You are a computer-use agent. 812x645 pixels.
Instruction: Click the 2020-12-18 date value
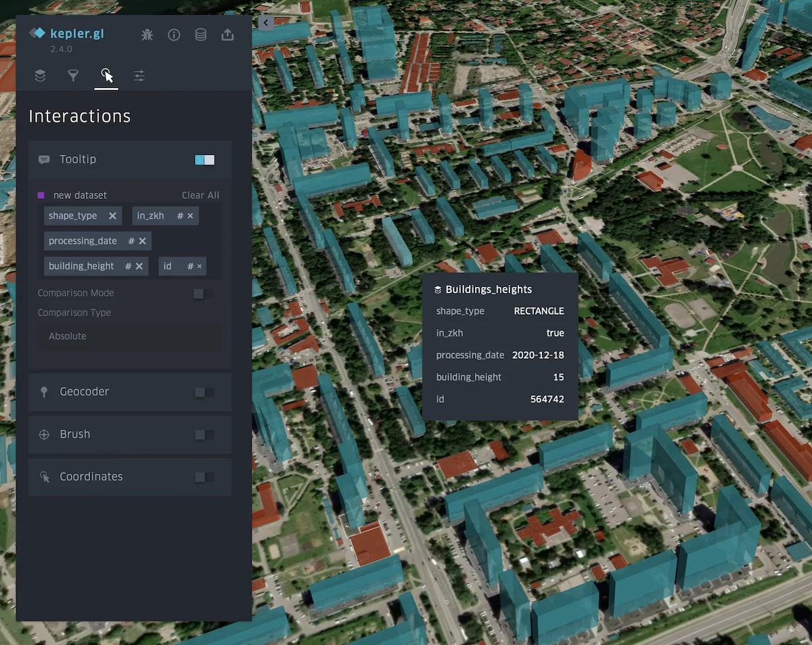click(538, 355)
